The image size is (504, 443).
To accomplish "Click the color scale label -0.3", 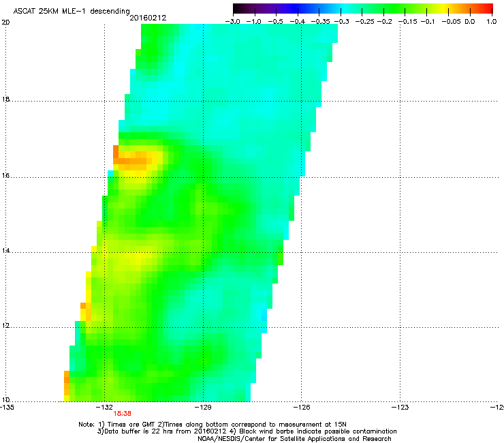I will click(342, 22).
